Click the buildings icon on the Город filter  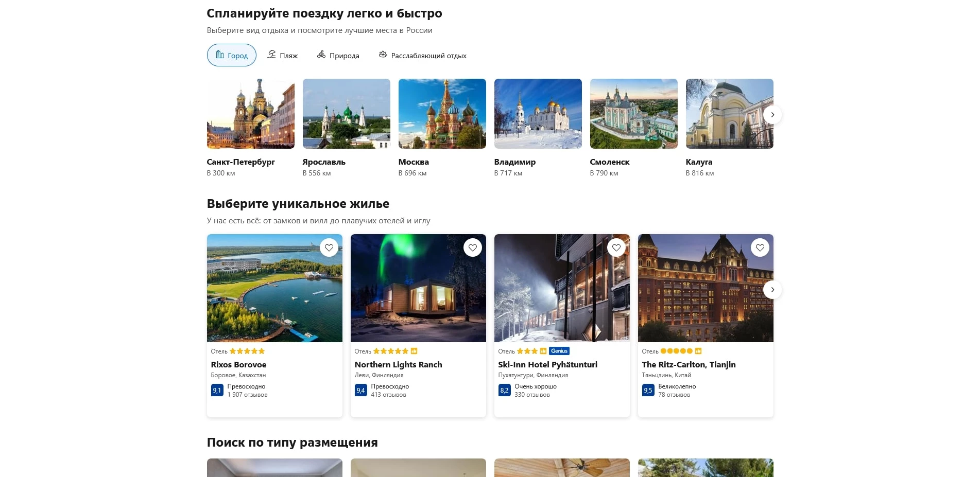pyautogui.click(x=220, y=55)
